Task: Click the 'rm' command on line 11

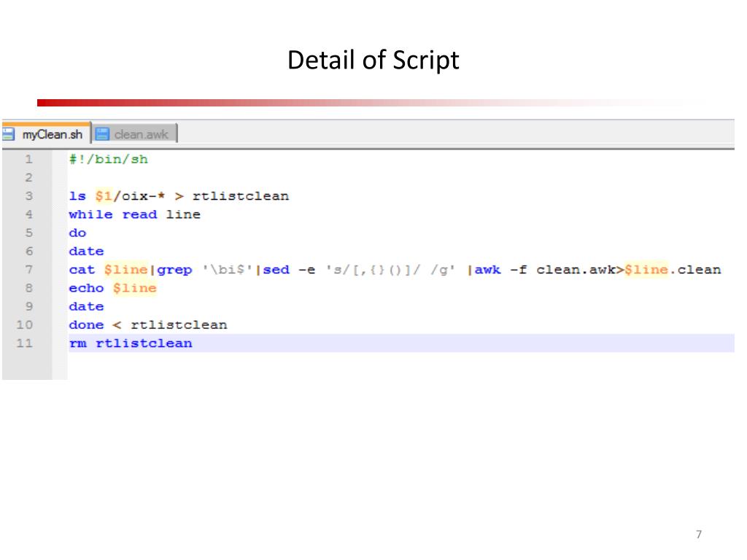Action: click(77, 343)
